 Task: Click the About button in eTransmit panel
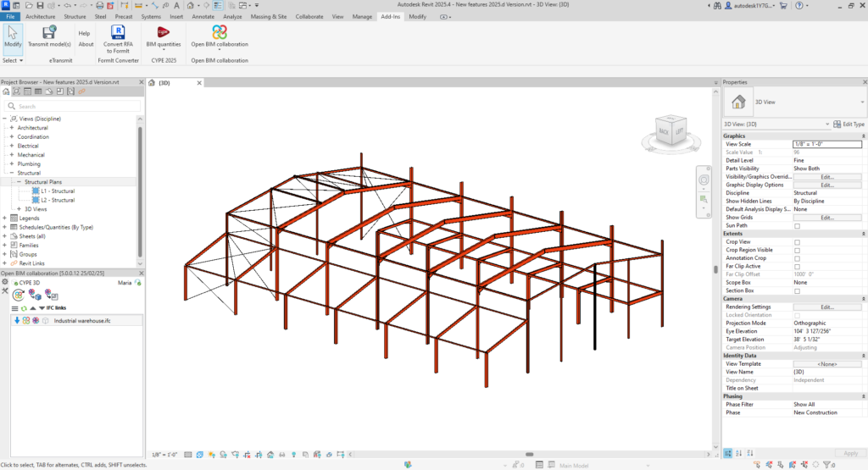pyautogui.click(x=86, y=44)
